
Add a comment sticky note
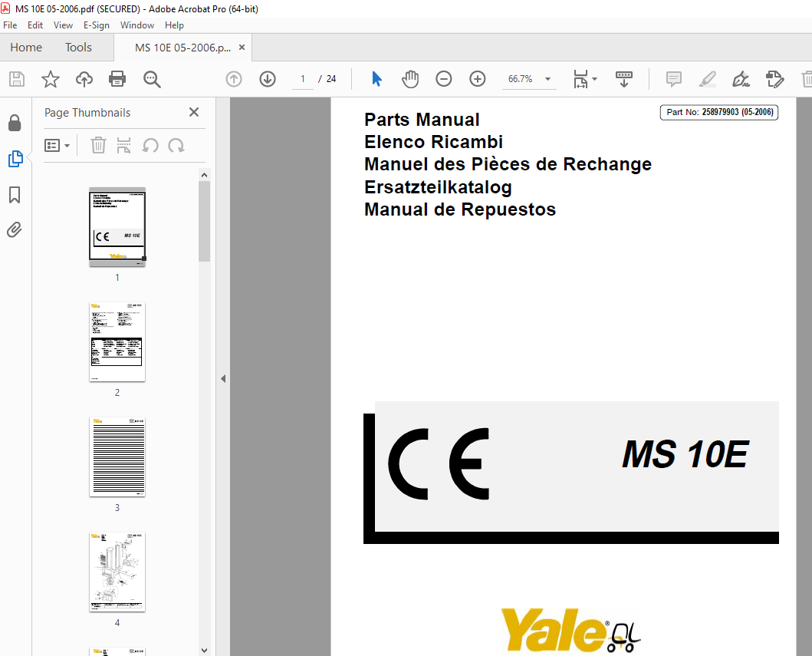pos(674,79)
